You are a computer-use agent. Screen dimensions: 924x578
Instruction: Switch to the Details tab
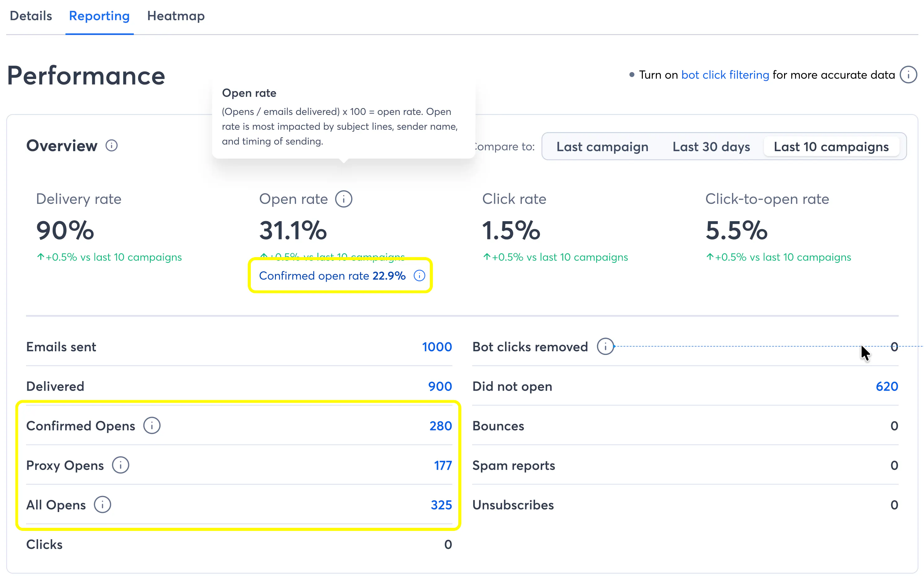tap(31, 16)
